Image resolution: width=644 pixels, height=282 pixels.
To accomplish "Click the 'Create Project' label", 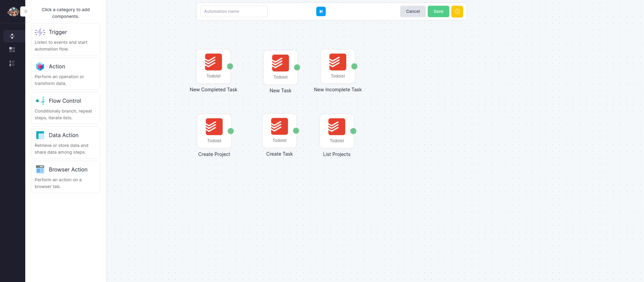I will pyautogui.click(x=214, y=154).
